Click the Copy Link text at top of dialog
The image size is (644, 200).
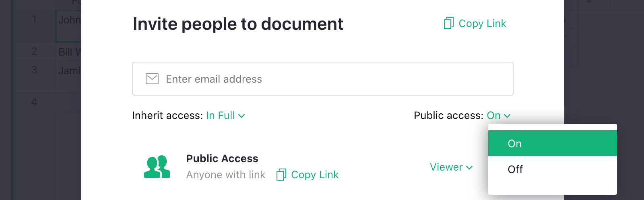pos(482,23)
